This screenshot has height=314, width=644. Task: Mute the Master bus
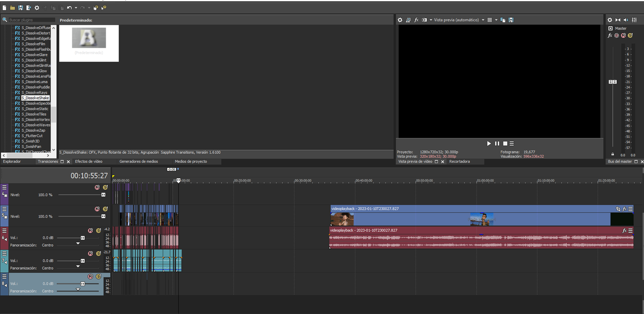coord(623,35)
